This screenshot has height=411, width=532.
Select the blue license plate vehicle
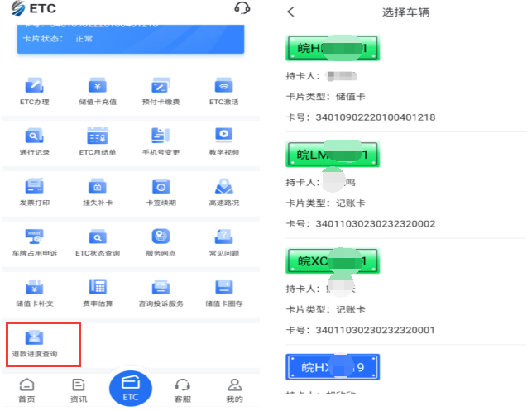tap(333, 366)
